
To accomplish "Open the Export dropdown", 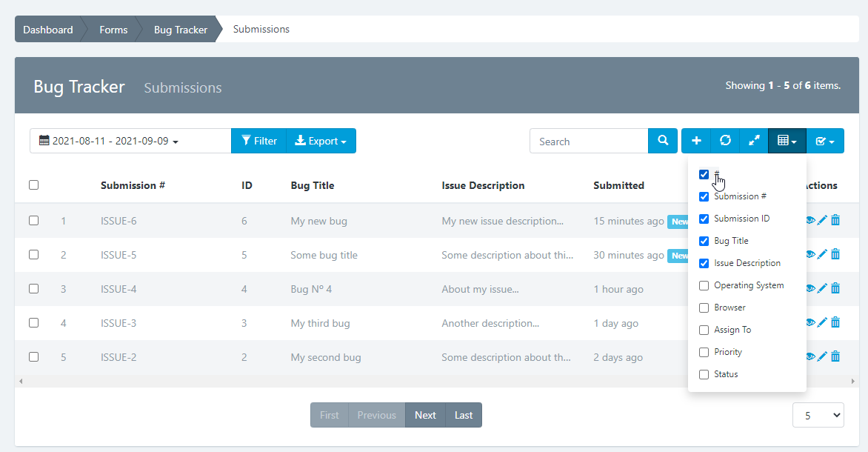I will [x=321, y=141].
